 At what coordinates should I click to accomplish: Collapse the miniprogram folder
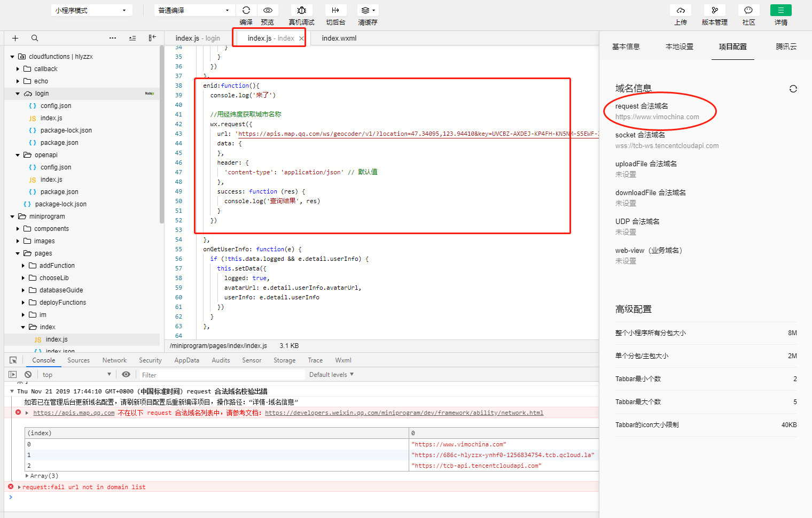click(12, 217)
